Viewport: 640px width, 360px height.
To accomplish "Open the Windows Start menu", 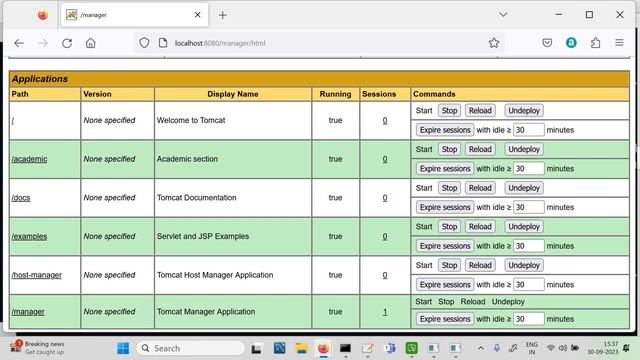I will pyautogui.click(x=123, y=348).
